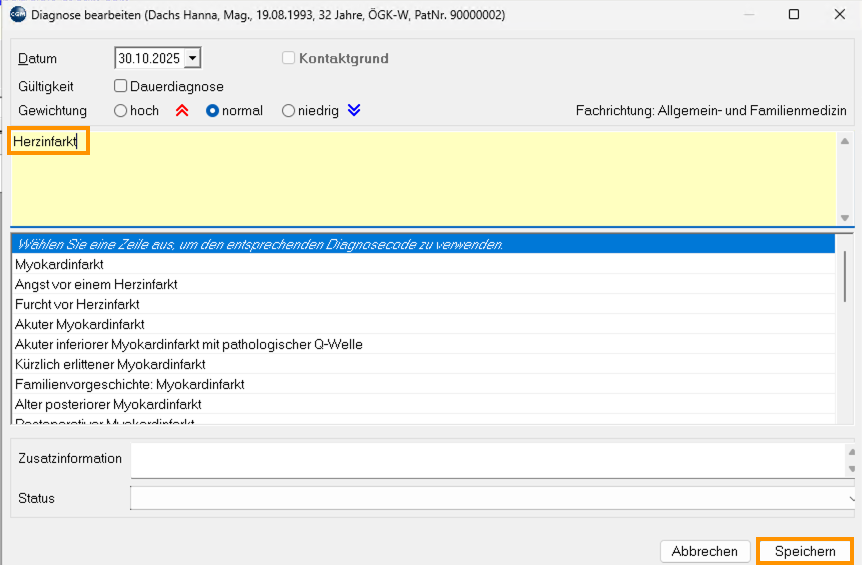Viewport: 862px width, 565px height.
Task: Choose the 'normal' weighting radio button
Action: click(x=212, y=111)
